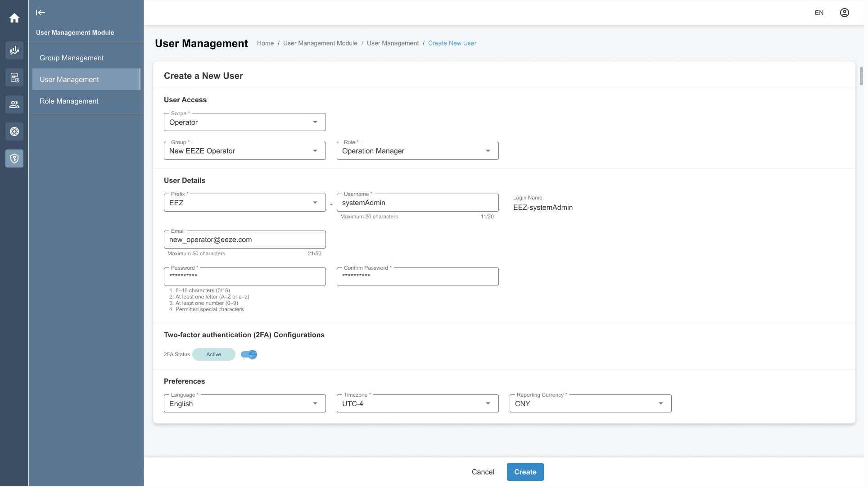The width and height of the screenshot is (868, 489).
Task: Focus the Password input field
Action: 246,277
